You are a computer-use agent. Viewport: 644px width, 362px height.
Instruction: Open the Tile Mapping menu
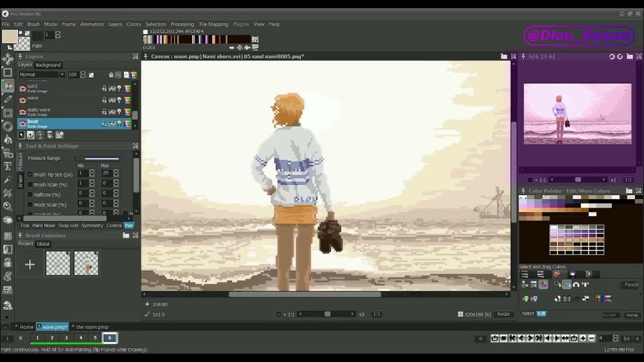(213, 24)
